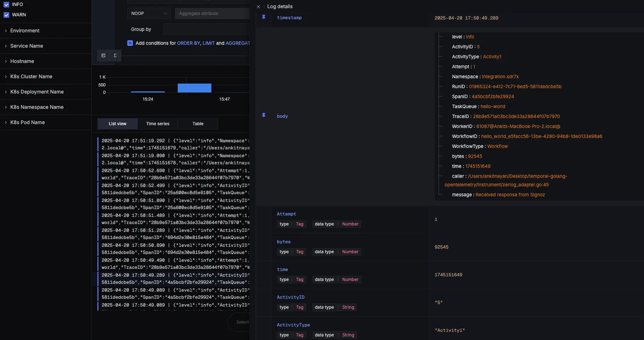This screenshot has height=340, width=644.
Task: Click the WorkerID value in body
Action: coord(518,127)
